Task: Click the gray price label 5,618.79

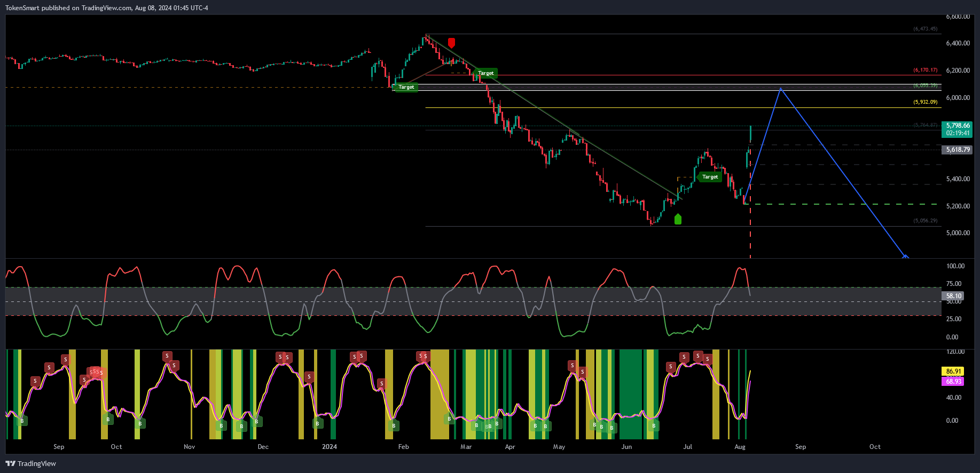Action: pos(958,150)
